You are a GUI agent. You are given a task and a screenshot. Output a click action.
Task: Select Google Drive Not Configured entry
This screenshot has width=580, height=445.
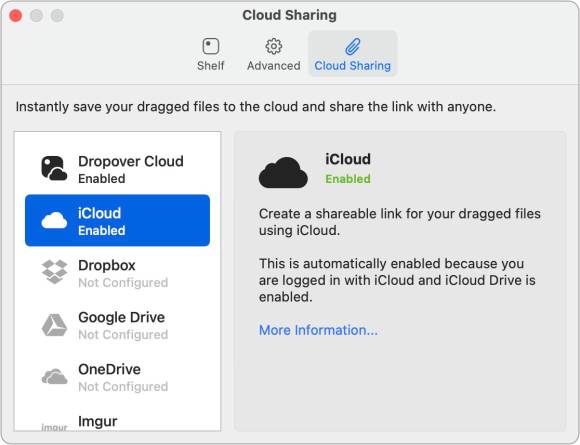[117, 325]
